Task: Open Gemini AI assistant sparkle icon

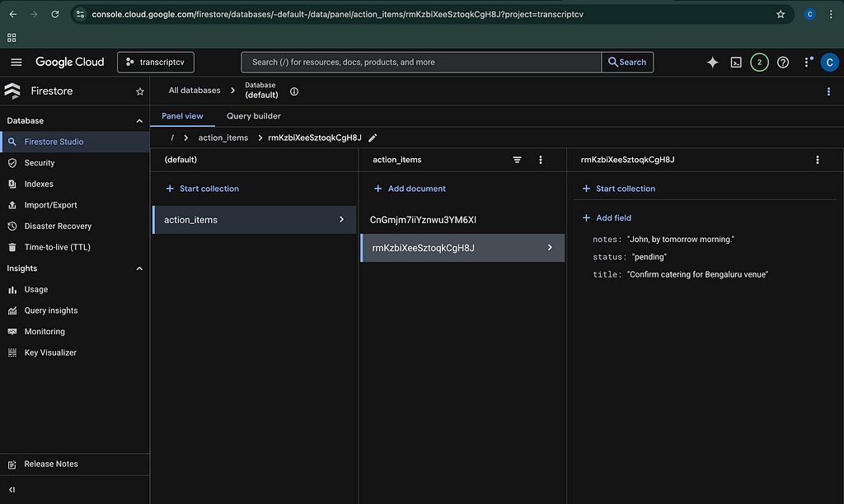Action: 712,63
